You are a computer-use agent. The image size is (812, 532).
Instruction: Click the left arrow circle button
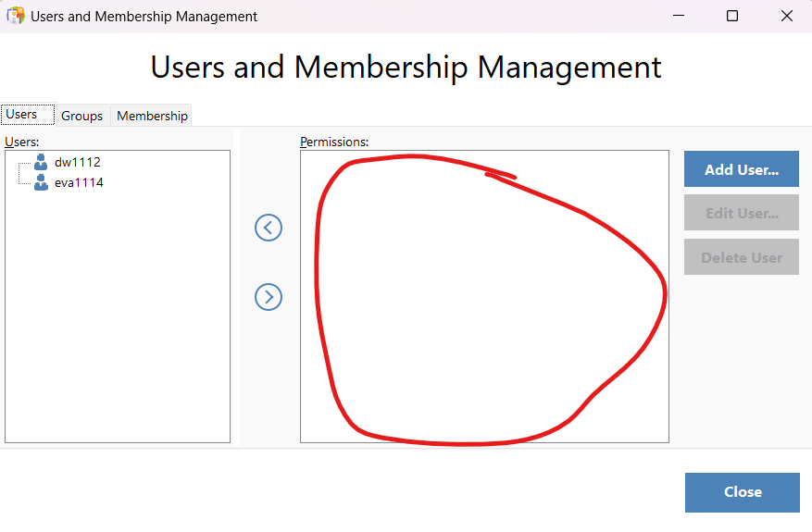tap(269, 228)
